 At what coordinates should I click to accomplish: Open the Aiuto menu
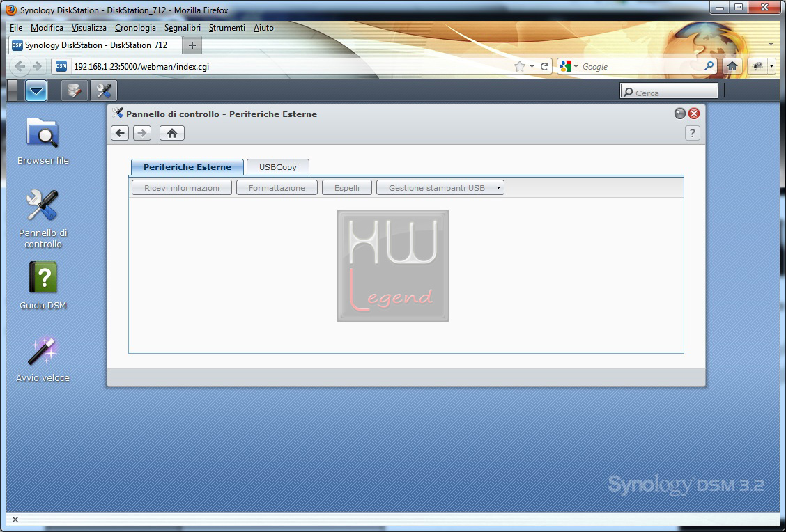263,28
